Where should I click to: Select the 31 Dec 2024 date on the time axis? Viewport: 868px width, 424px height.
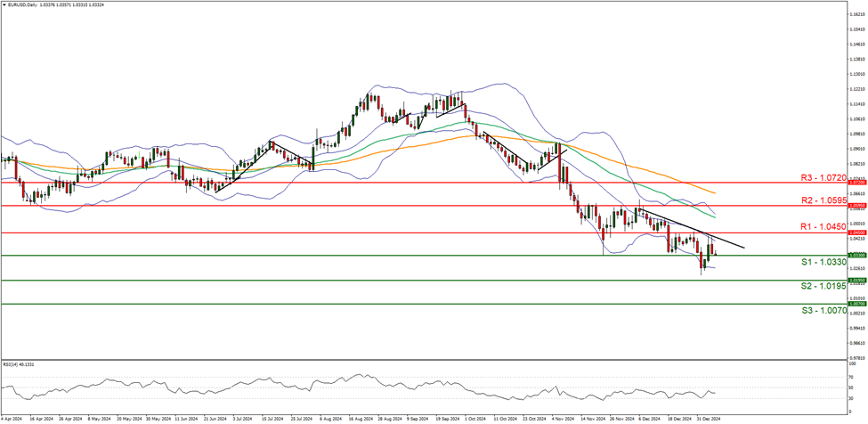tap(708, 417)
